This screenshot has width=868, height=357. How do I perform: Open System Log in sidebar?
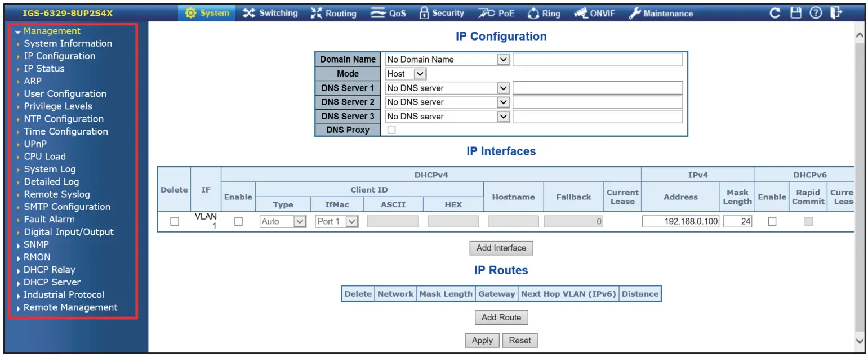[x=50, y=169]
